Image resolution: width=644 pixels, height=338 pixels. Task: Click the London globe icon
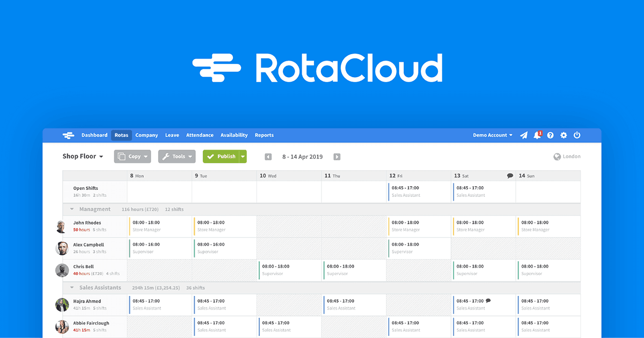click(x=557, y=157)
